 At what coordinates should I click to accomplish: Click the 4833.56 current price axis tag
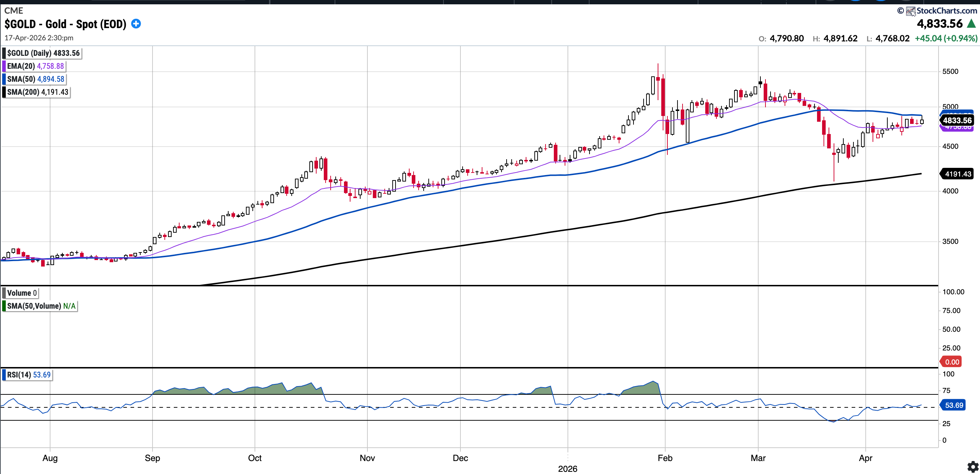(957, 121)
